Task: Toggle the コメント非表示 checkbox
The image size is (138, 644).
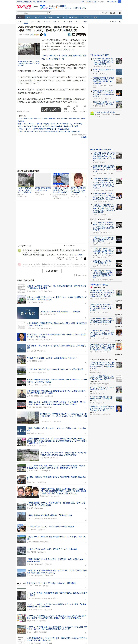Action: (x=75, y=275)
